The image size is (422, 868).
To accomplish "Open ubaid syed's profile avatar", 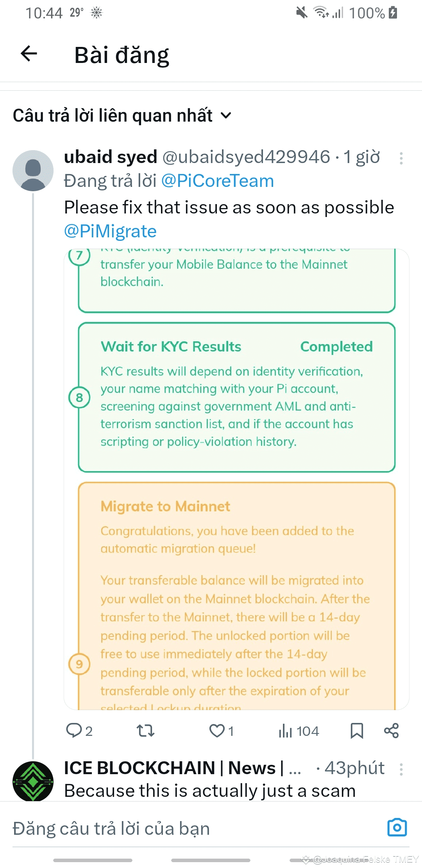I will 33,170.
